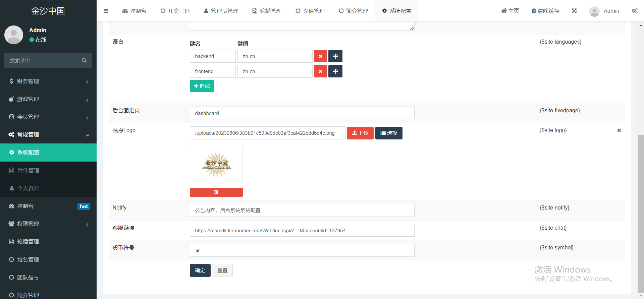This screenshot has height=299, width=644.
Task: Open the logo image thumbnail preview
Action: coord(216,165)
